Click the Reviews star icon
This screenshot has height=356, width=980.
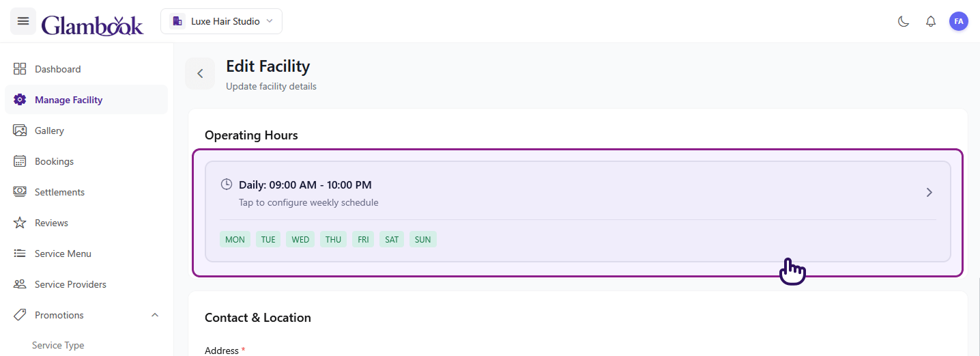coord(20,223)
